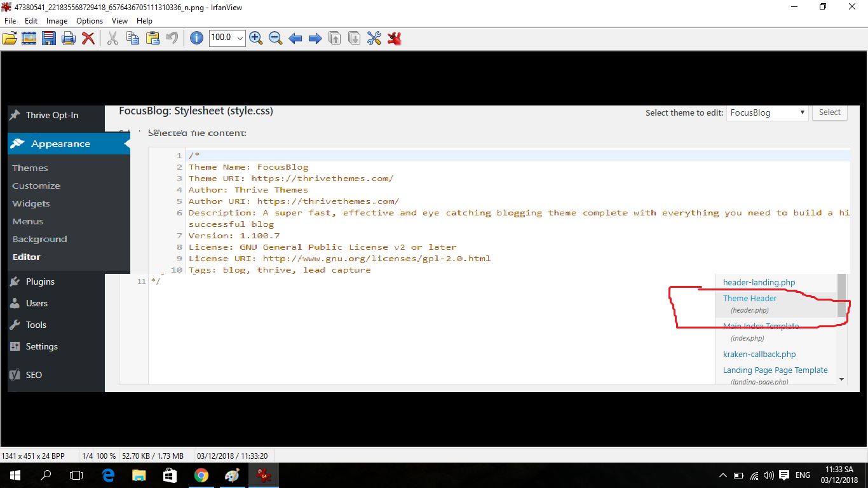Click the status bar dimensions 1341 x 451 x 24 BPP
868x488 pixels.
click(x=33, y=456)
